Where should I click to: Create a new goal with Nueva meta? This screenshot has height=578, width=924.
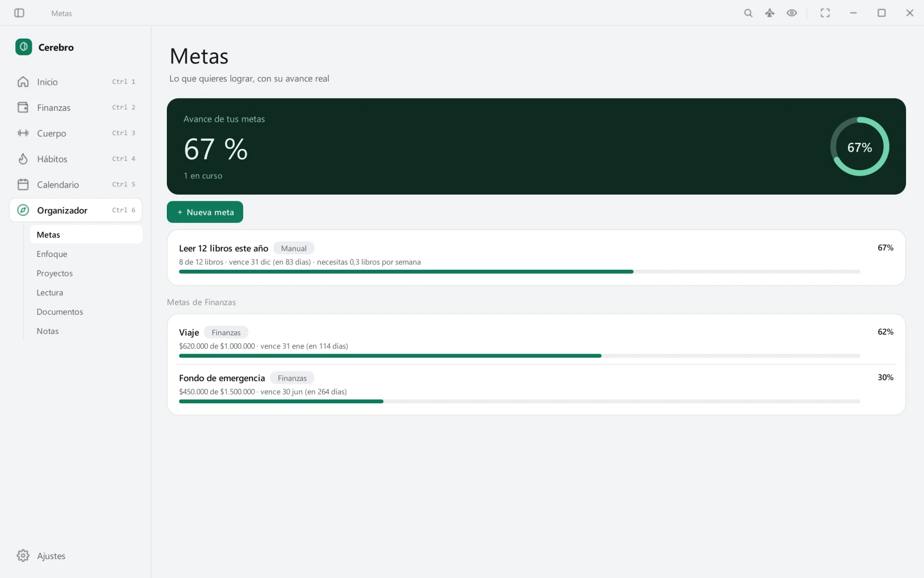[x=205, y=212]
